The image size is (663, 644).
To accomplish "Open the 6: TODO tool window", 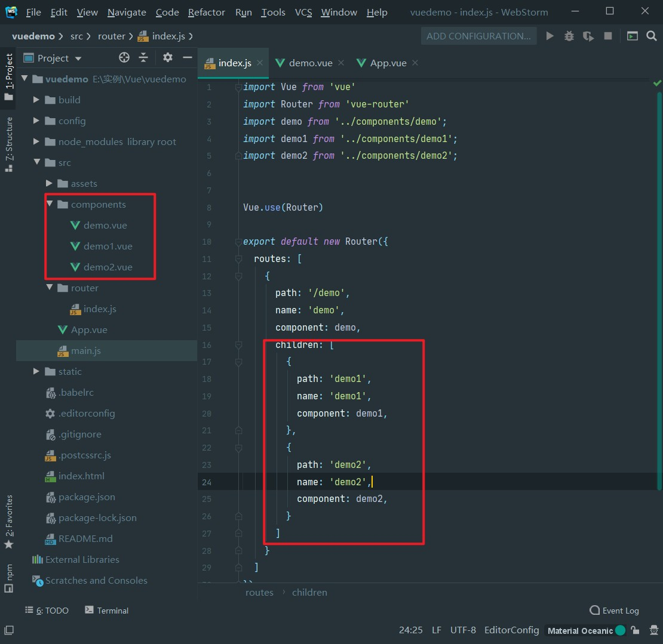I will point(47,611).
